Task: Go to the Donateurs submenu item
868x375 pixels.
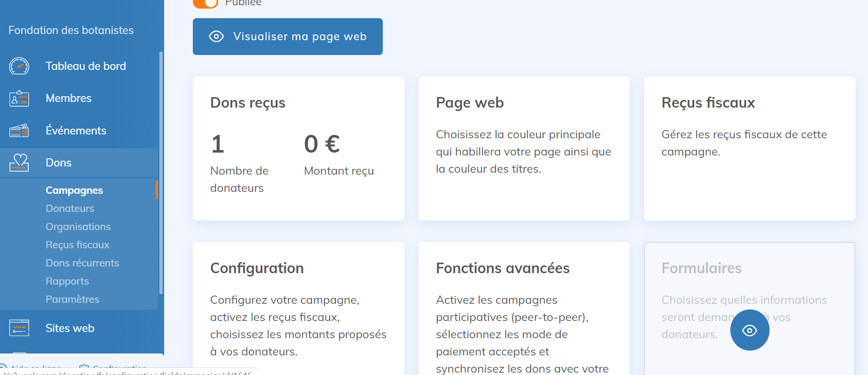Action: pos(70,209)
